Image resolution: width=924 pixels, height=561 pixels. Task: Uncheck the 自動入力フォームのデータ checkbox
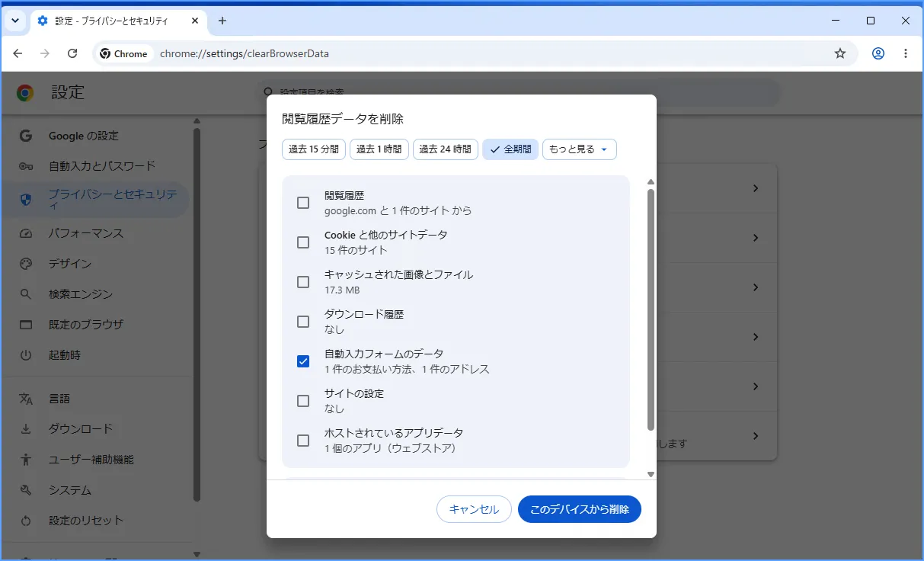(303, 361)
